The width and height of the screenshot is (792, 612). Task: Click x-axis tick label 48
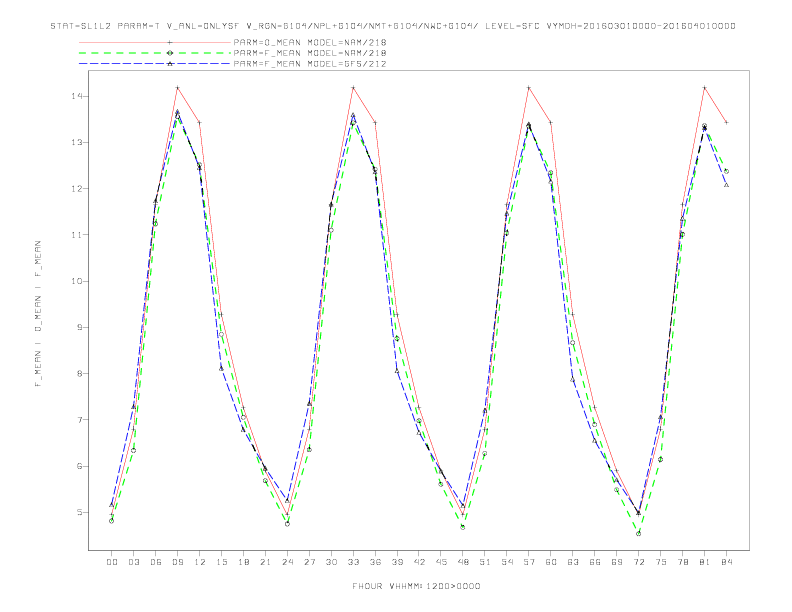click(x=463, y=562)
